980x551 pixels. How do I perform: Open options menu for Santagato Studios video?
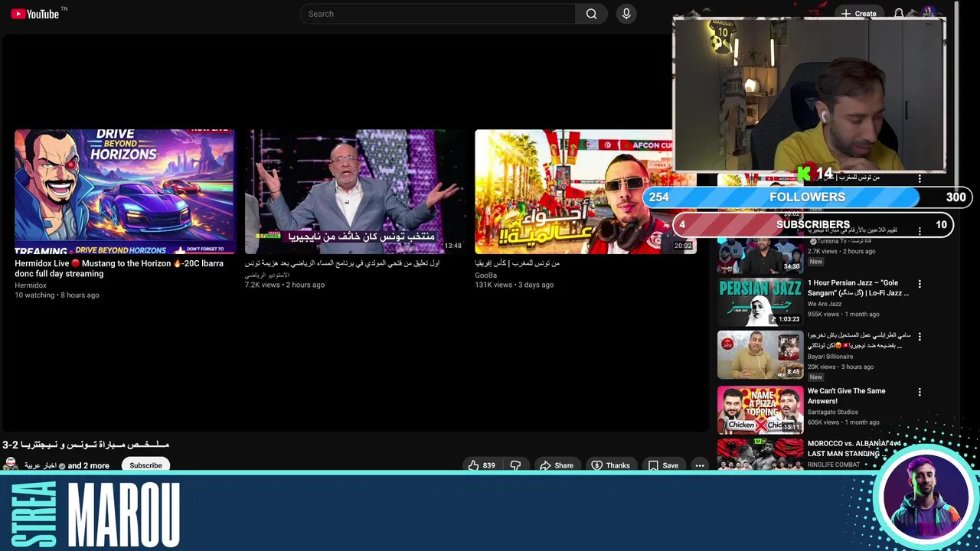click(920, 392)
